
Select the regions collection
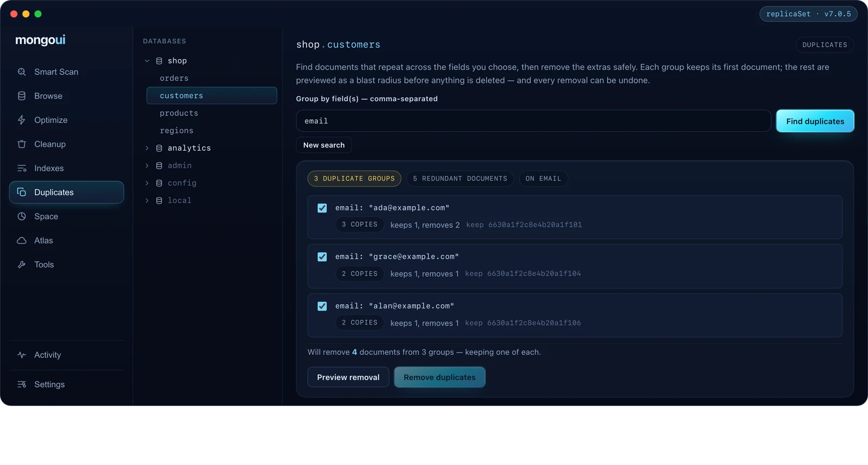[x=212, y=131]
